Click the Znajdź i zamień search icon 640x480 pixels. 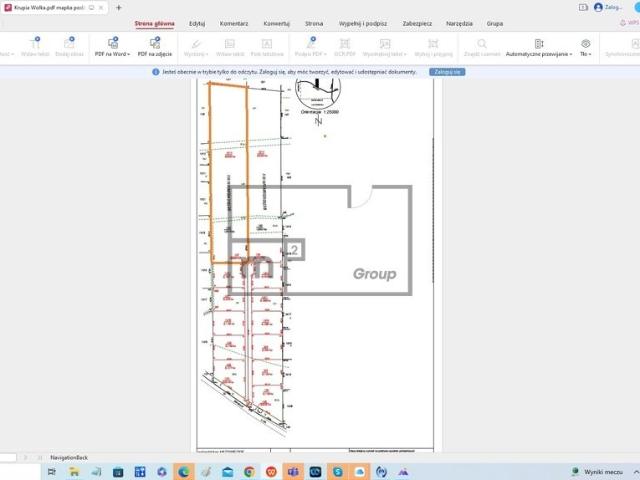[482, 43]
